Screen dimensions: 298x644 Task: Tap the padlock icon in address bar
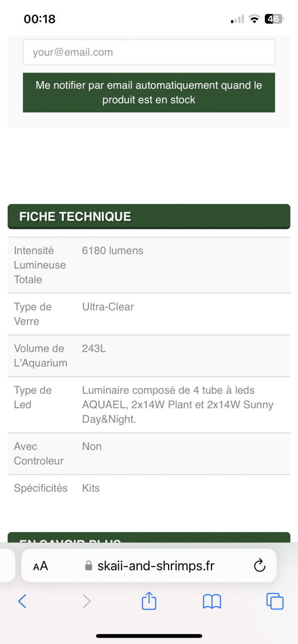pyautogui.click(x=88, y=566)
